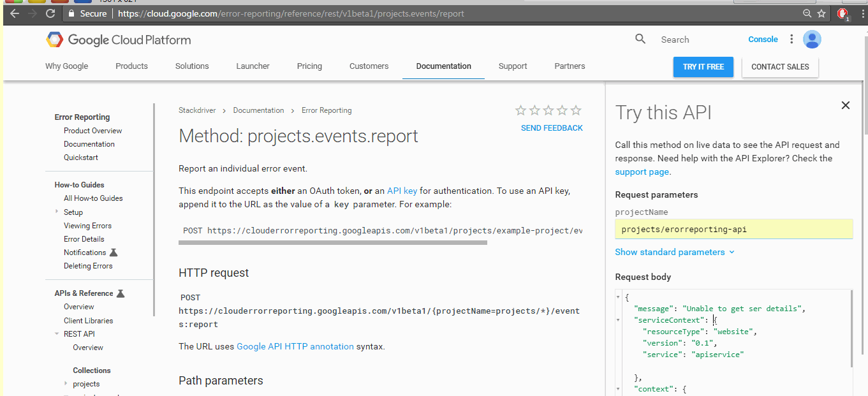This screenshot has height=396, width=868.
Task: Click the Secure padlock icon
Action: 71,13
